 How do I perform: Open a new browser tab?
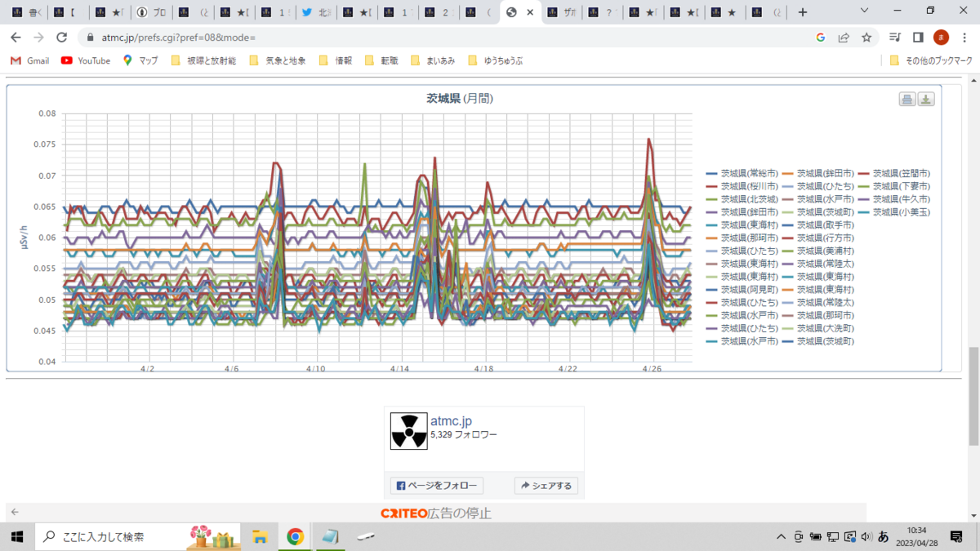(803, 12)
